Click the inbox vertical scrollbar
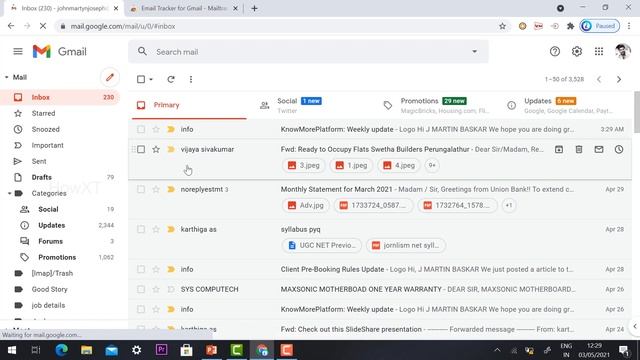This screenshot has width=640, height=360. [636, 112]
